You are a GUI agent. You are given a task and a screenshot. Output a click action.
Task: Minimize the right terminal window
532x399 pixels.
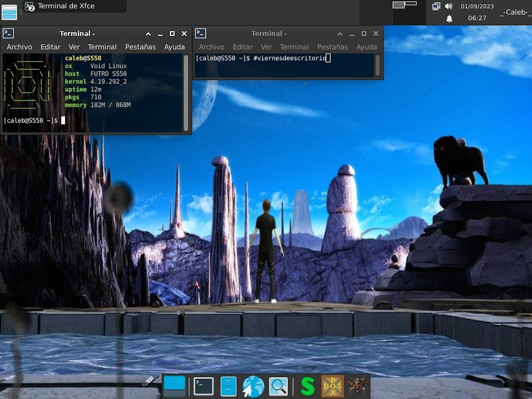click(x=352, y=34)
